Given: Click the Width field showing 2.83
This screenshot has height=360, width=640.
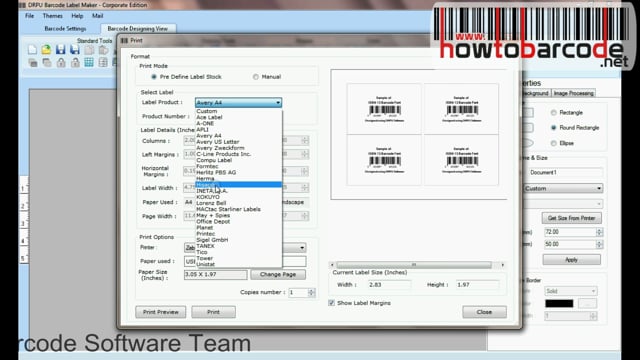Looking at the screenshot, I should [x=390, y=284].
